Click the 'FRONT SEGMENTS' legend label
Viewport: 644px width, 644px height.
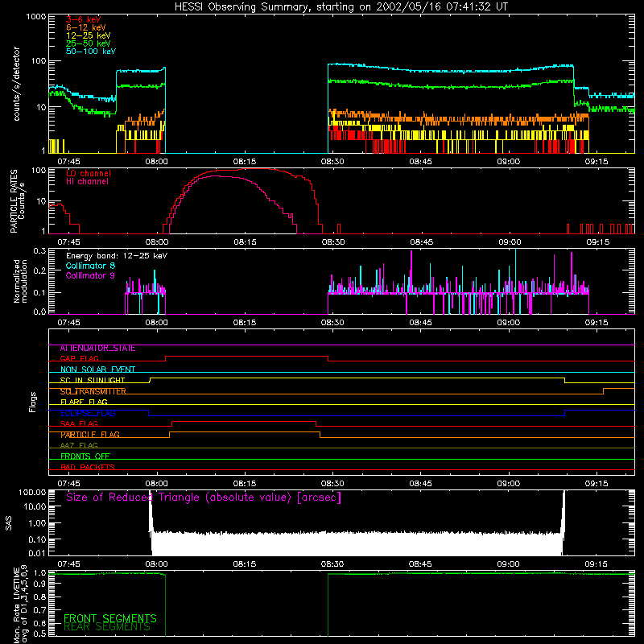(x=110, y=618)
